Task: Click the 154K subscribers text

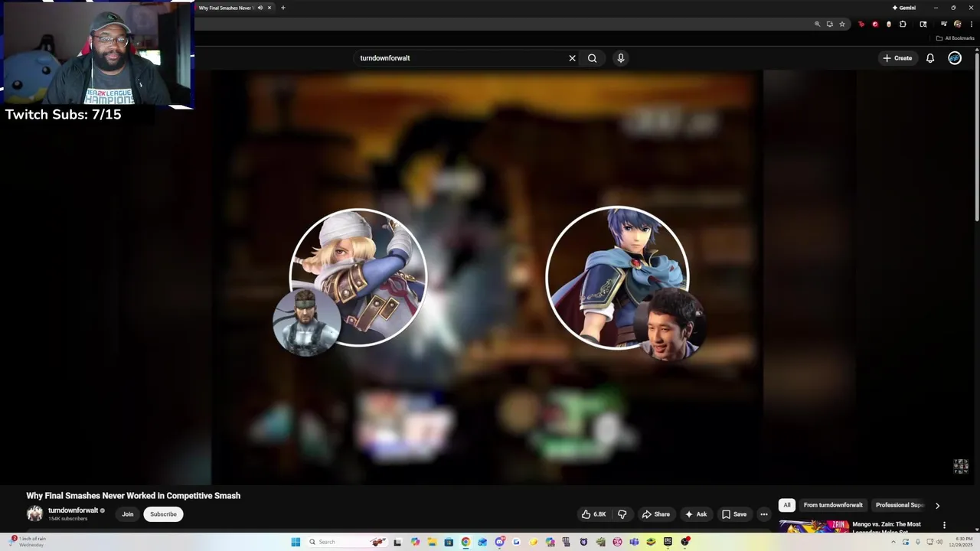Action: click(x=67, y=519)
